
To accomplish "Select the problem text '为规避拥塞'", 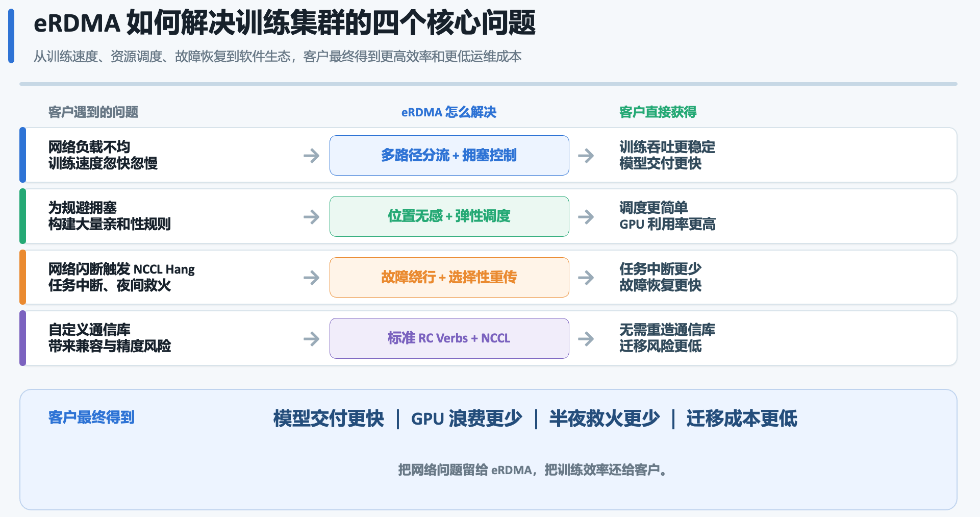I will pyautogui.click(x=83, y=208).
